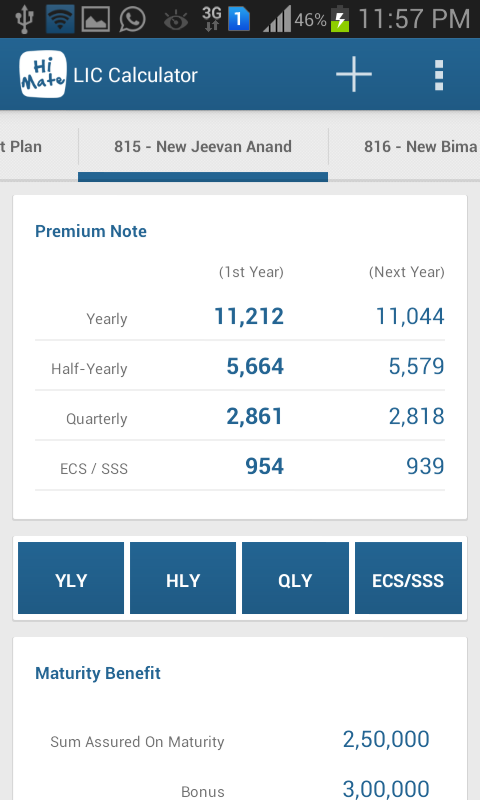Add a new entry with plus icon
Viewport: 480px width, 800px height.
353,74
